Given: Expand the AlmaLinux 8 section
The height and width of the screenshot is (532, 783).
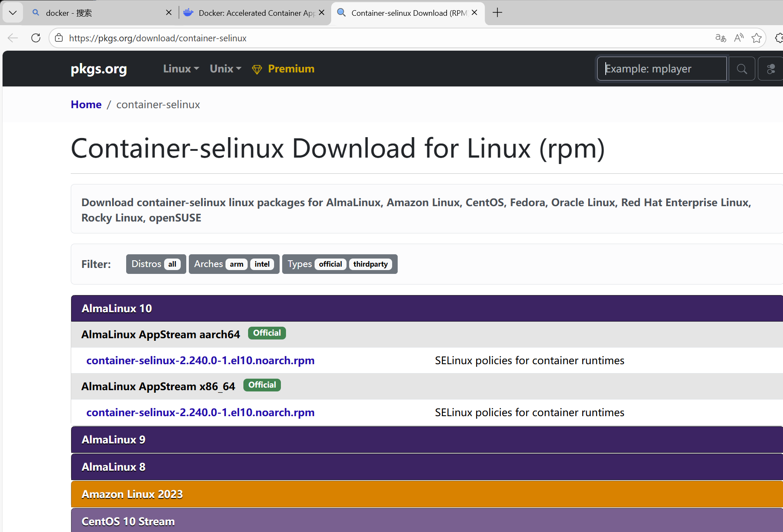Looking at the screenshot, I should point(427,467).
